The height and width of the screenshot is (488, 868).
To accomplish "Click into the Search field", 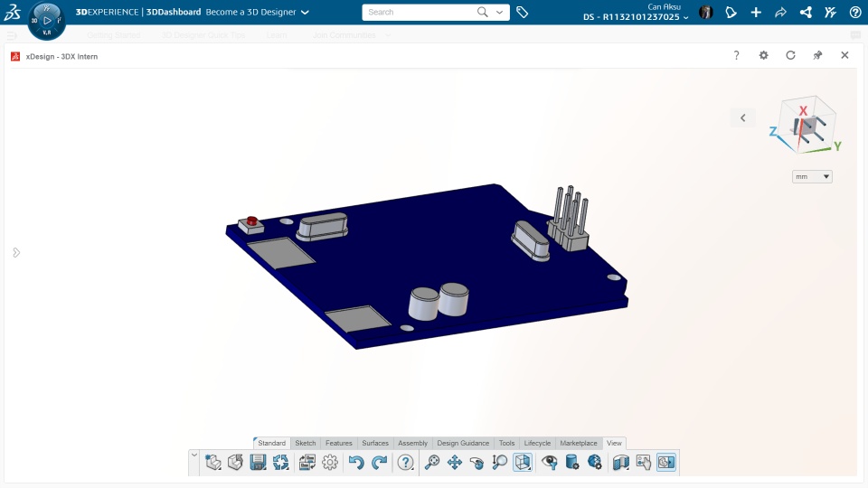I will click(x=420, y=12).
